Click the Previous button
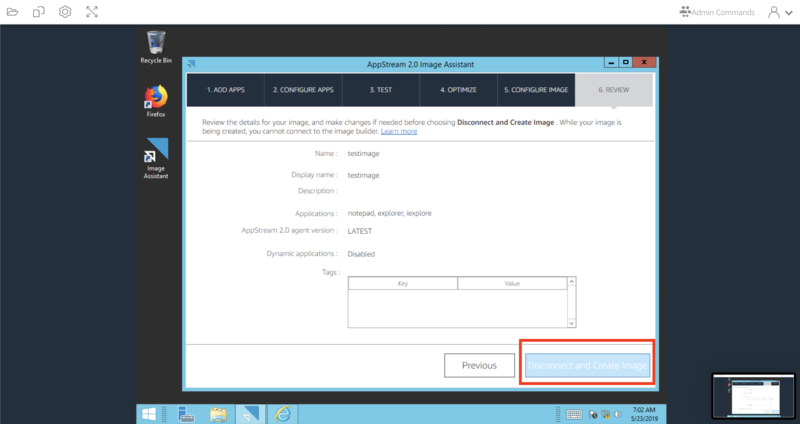 coord(479,365)
